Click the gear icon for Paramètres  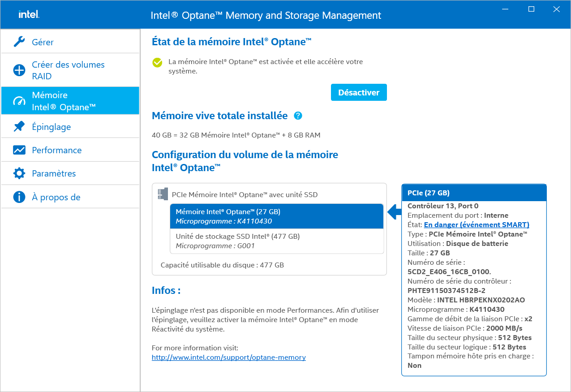19,173
